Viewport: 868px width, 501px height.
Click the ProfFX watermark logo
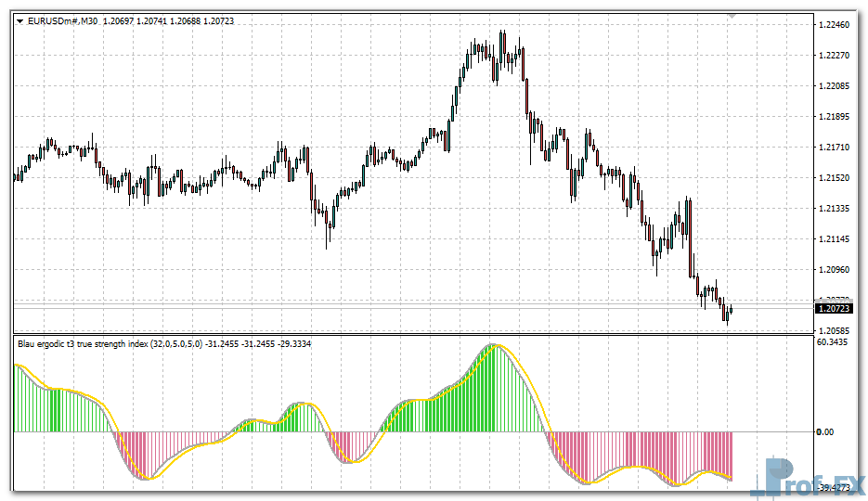coord(810,476)
